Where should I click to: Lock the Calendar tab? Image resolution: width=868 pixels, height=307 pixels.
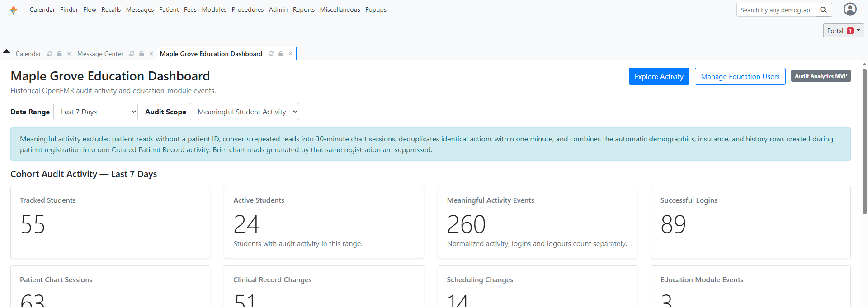59,54
